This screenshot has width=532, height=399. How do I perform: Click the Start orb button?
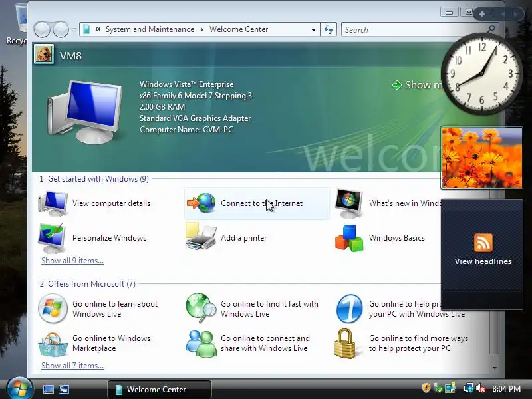[x=19, y=388]
